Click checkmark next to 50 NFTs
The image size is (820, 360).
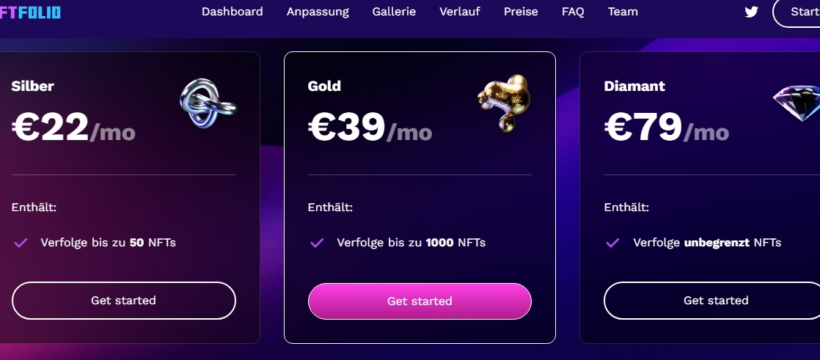pyautogui.click(x=20, y=243)
